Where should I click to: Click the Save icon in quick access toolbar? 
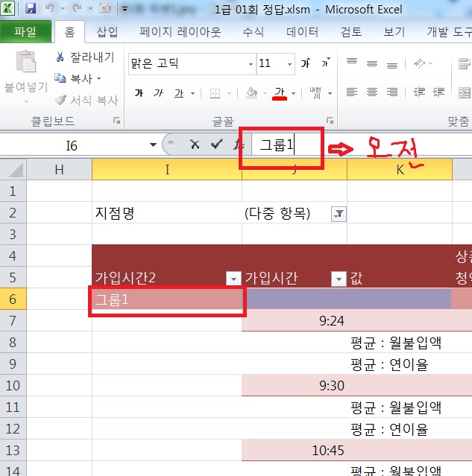pyautogui.click(x=31, y=10)
